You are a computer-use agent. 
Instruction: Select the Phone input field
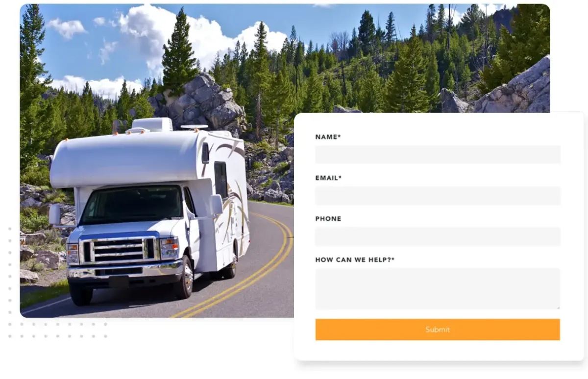pos(438,237)
